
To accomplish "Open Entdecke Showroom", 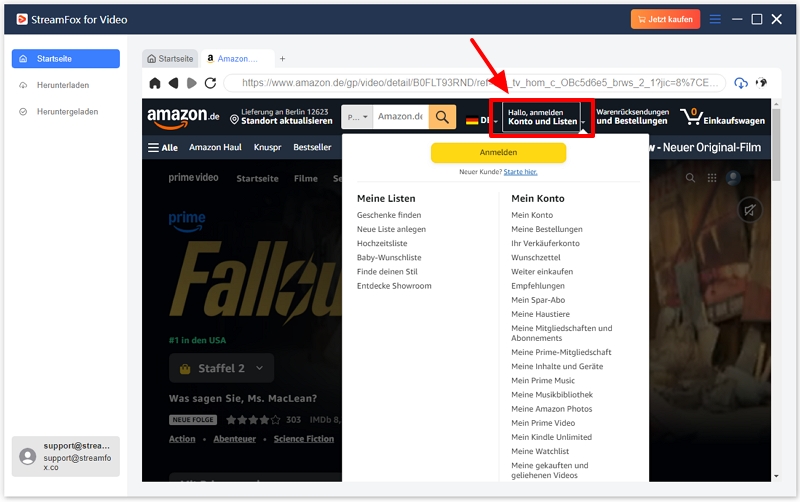I will pyautogui.click(x=394, y=286).
